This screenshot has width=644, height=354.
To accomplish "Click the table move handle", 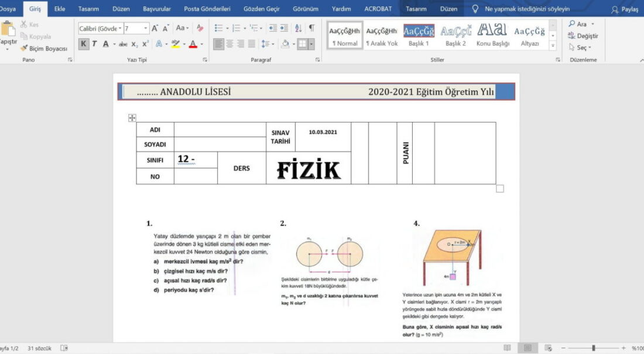I will pyautogui.click(x=132, y=118).
